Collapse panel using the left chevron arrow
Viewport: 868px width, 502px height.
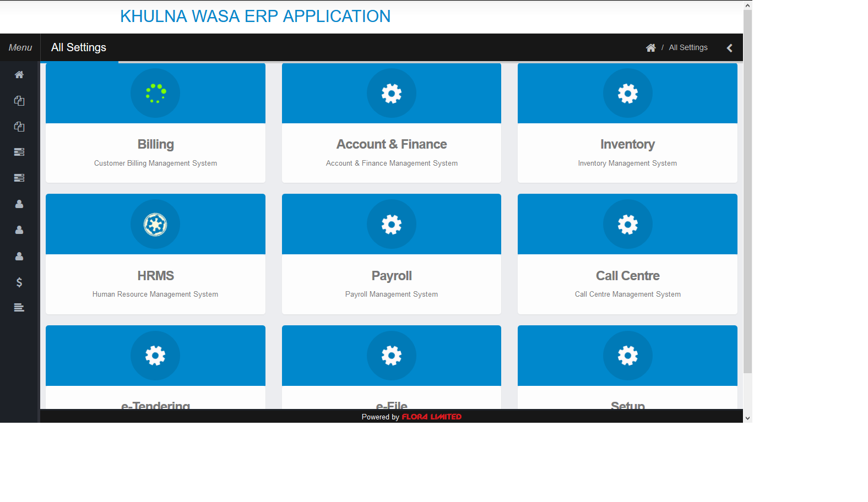729,48
